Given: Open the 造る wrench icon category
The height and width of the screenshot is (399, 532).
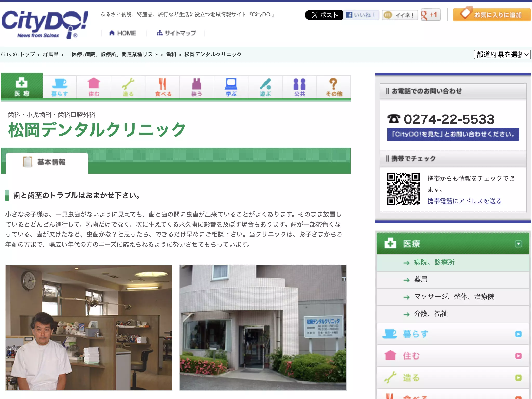Looking at the screenshot, I should point(128,87).
